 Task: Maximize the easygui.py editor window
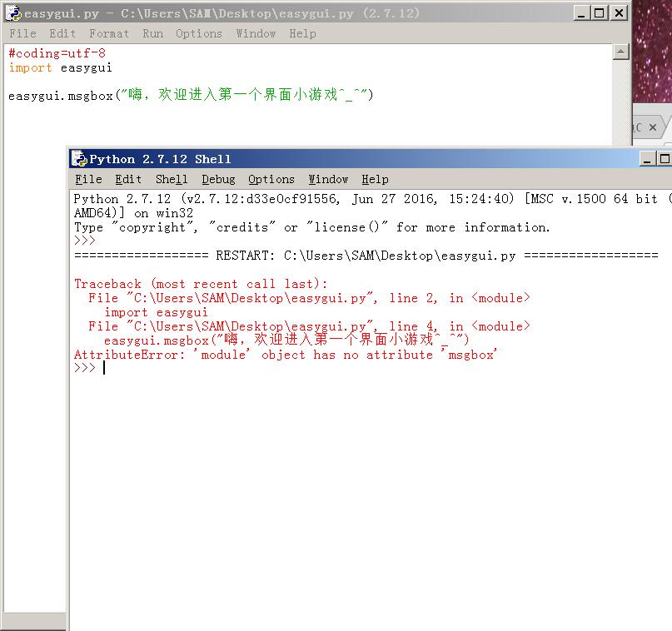(x=600, y=12)
